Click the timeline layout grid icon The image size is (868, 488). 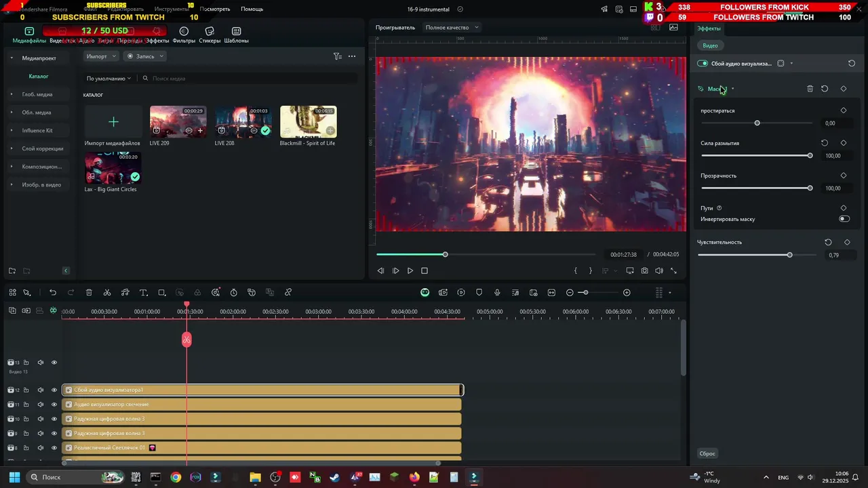(x=12, y=293)
